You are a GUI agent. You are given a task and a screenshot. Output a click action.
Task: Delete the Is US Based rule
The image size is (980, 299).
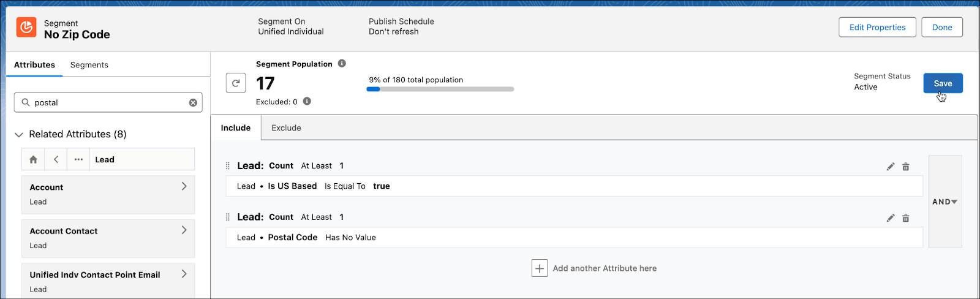(906, 167)
